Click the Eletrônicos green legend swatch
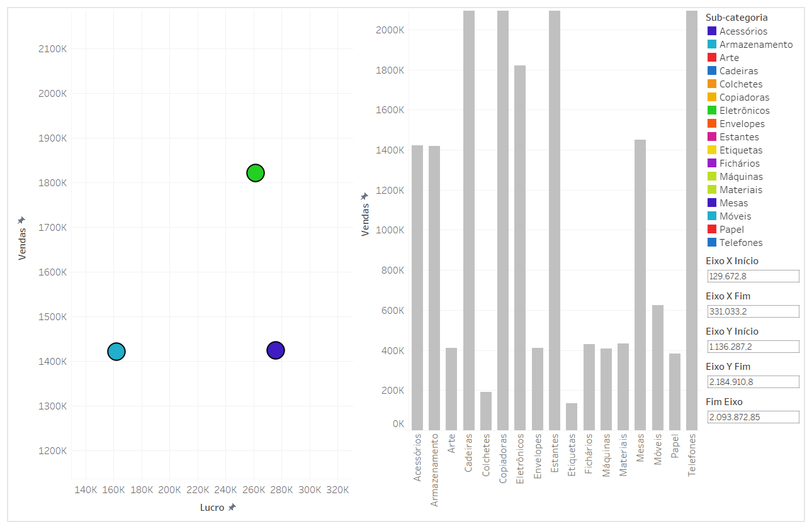 712,111
